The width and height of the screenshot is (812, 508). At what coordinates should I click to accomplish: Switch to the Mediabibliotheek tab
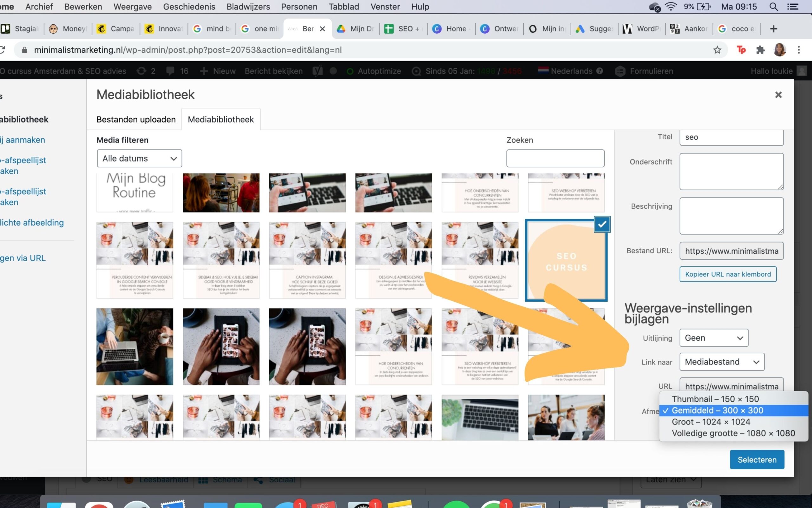pyautogui.click(x=221, y=119)
